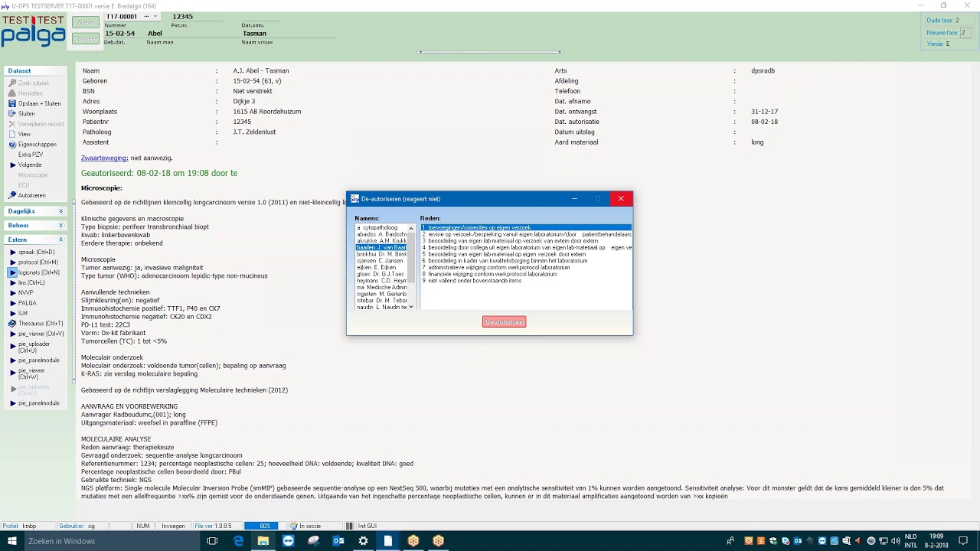Click Verwijderen record X icon

pyautogui.click(x=11, y=124)
